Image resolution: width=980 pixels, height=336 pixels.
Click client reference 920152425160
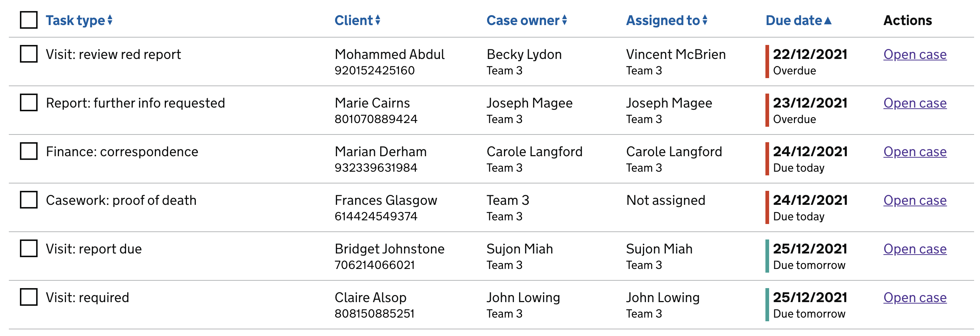pyautogui.click(x=375, y=70)
